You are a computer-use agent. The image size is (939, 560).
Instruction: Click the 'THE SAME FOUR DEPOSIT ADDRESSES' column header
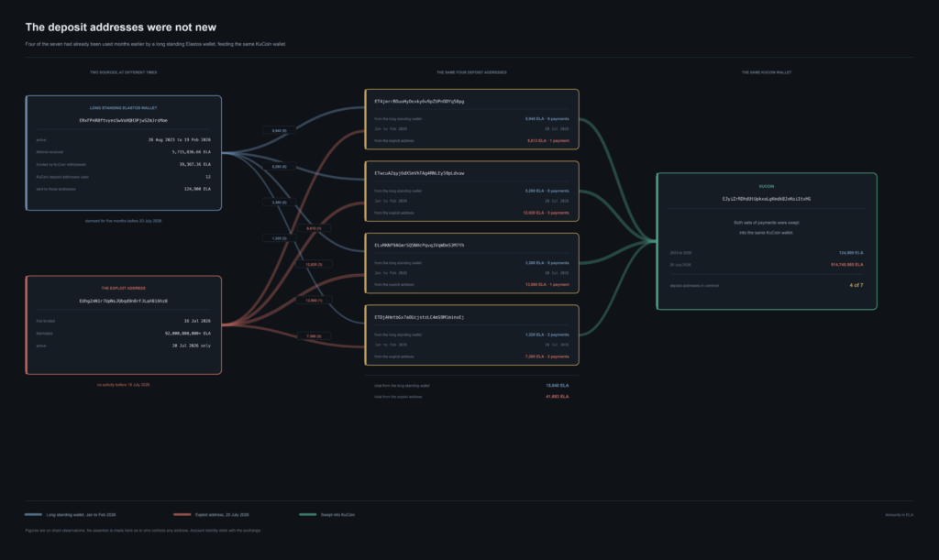pos(471,72)
